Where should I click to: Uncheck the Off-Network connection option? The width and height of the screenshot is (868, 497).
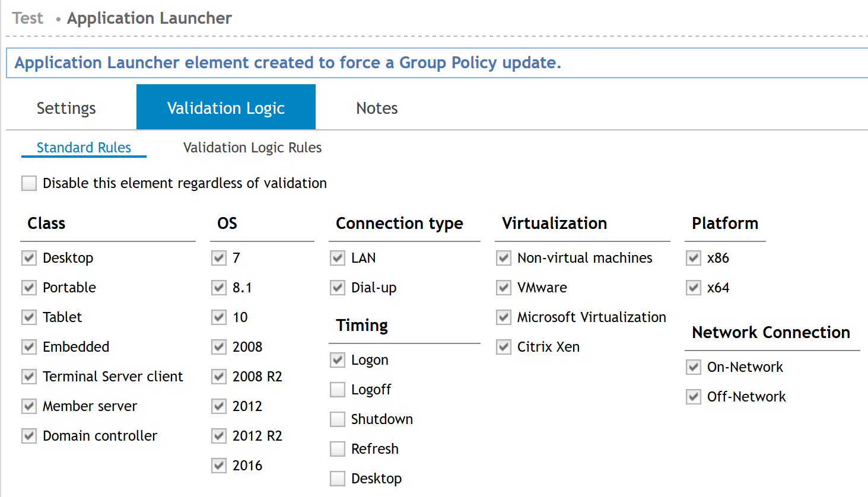693,396
